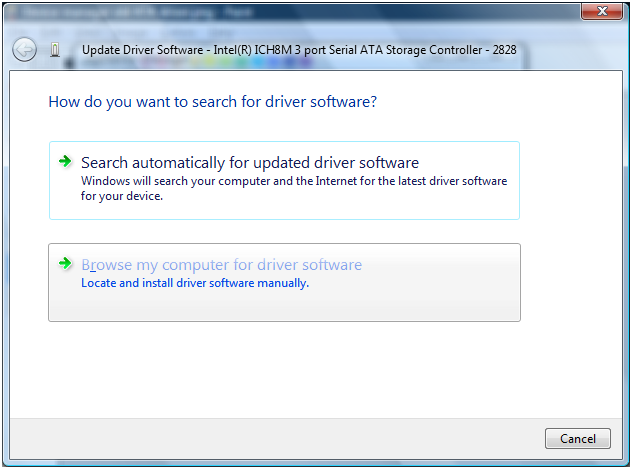Click empty space inside the Browse my computer box
Screen dimensions: 632x469
[x=420, y=303]
